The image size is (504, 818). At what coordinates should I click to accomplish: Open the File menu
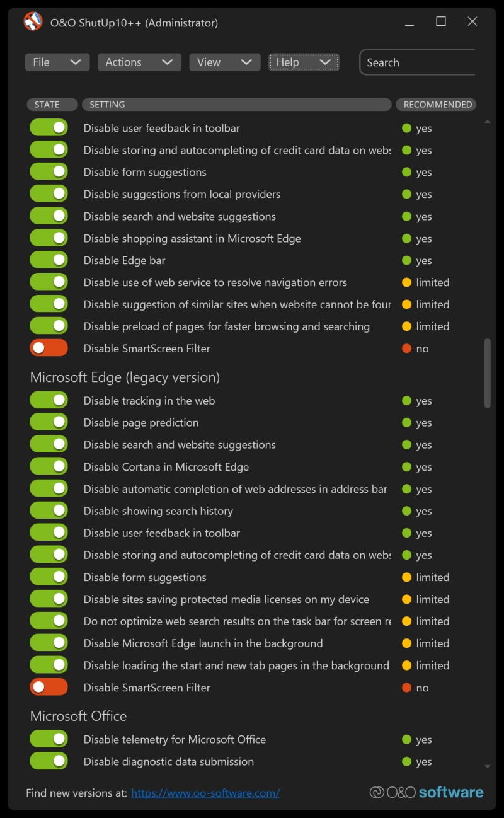click(x=57, y=62)
